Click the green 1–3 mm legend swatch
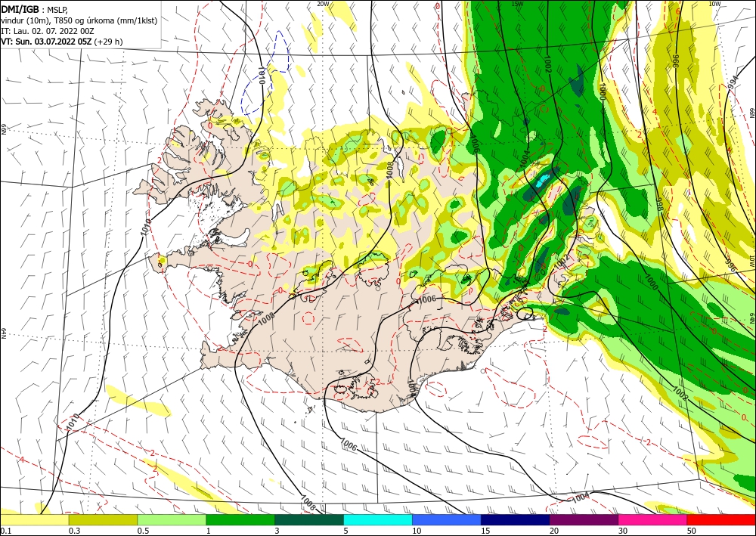The height and width of the screenshot is (536, 756). click(x=240, y=519)
